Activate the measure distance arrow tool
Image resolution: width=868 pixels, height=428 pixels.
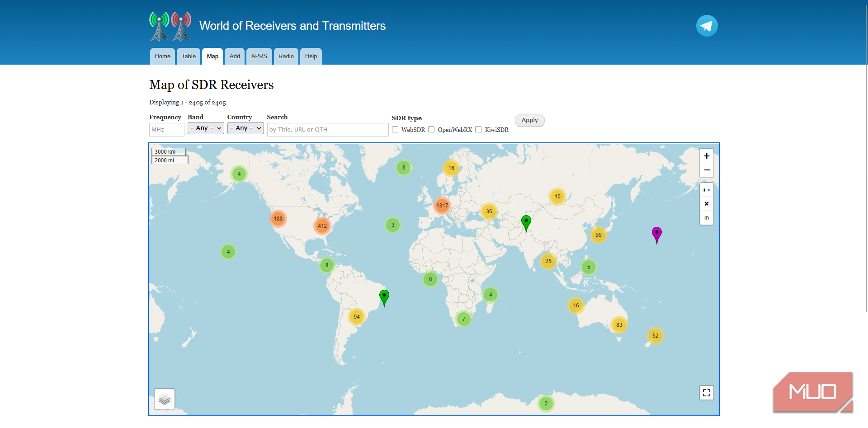(x=707, y=190)
